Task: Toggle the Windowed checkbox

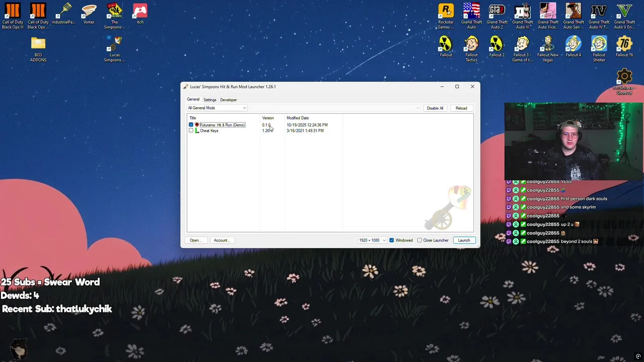Action: (391, 240)
